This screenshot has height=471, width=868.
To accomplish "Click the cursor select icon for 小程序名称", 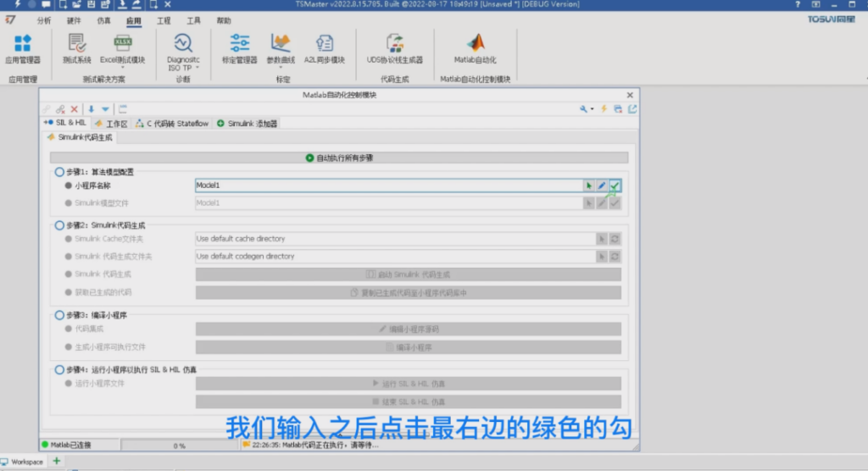I will (x=589, y=186).
